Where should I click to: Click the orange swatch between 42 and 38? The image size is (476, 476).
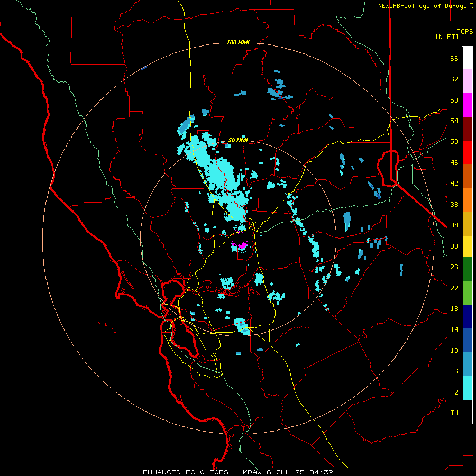pyautogui.click(x=467, y=200)
